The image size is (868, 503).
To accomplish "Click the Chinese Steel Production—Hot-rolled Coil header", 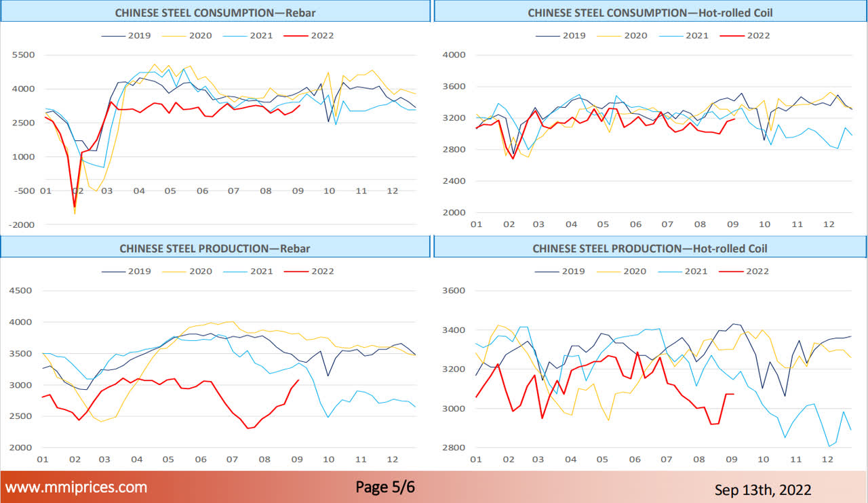I will [x=650, y=248].
